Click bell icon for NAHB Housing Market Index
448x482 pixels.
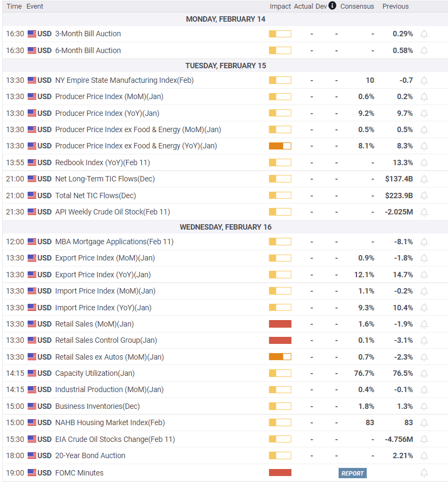tap(424, 423)
